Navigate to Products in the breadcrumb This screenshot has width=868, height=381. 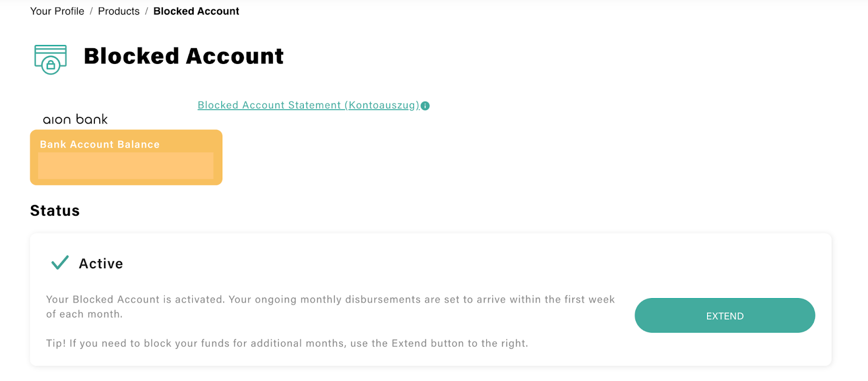(x=119, y=11)
